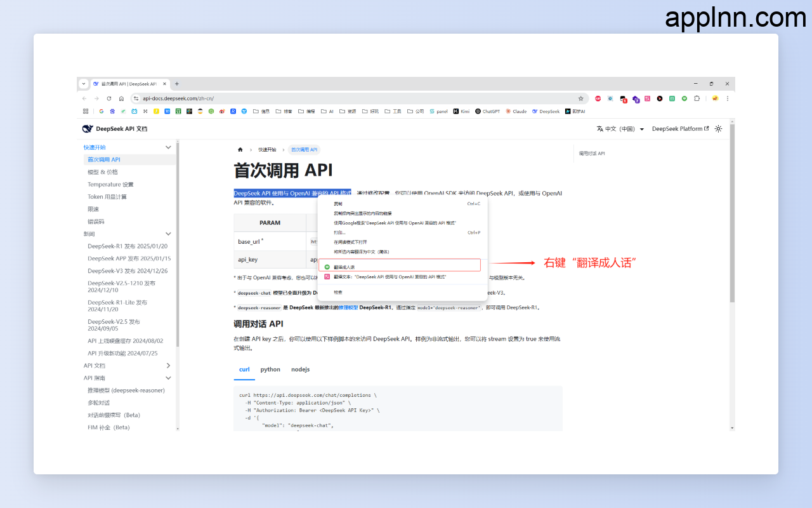Go to the browser home icon
The width and height of the screenshot is (812, 508).
pyautogui.click(x=121, y=98)
